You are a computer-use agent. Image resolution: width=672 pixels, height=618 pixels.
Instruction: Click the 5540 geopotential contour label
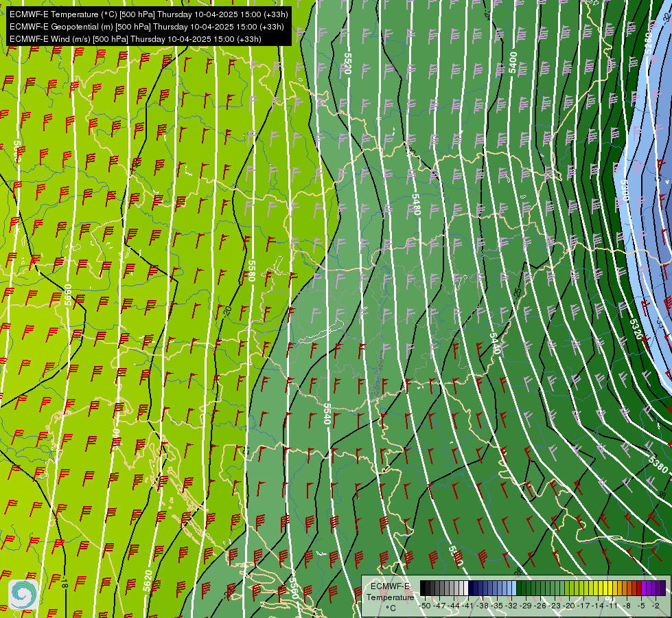tap(327, 413)
